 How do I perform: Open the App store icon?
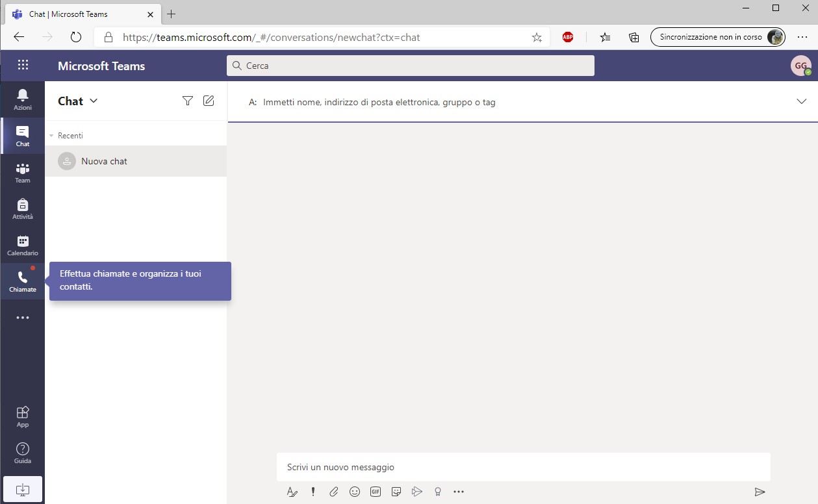point(23,416)
